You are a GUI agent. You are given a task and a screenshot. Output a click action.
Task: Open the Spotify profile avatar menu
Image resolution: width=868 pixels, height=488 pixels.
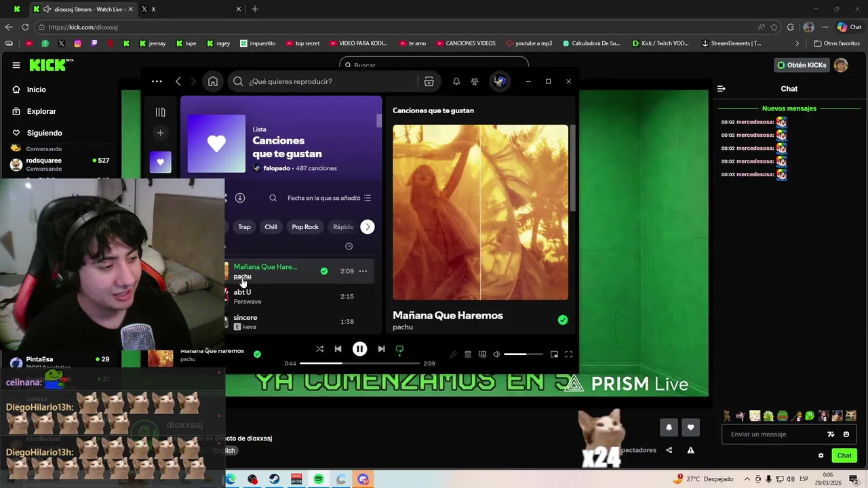tap(500, 81)
